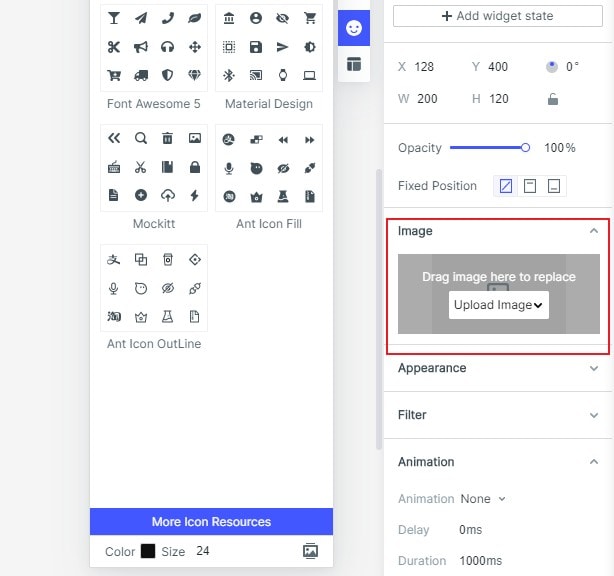Expand the Filter section
Viewport: 614px width, 576px height.
click(594, 415)
